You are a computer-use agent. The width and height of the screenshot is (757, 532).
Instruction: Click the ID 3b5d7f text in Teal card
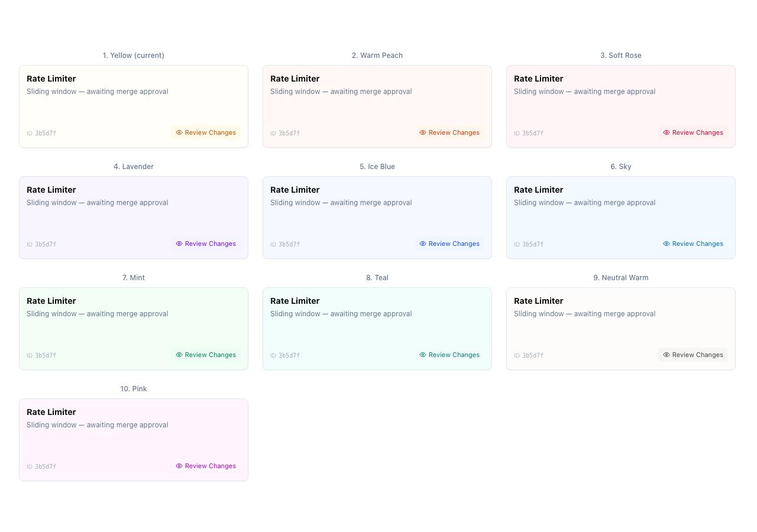point(285,356)
